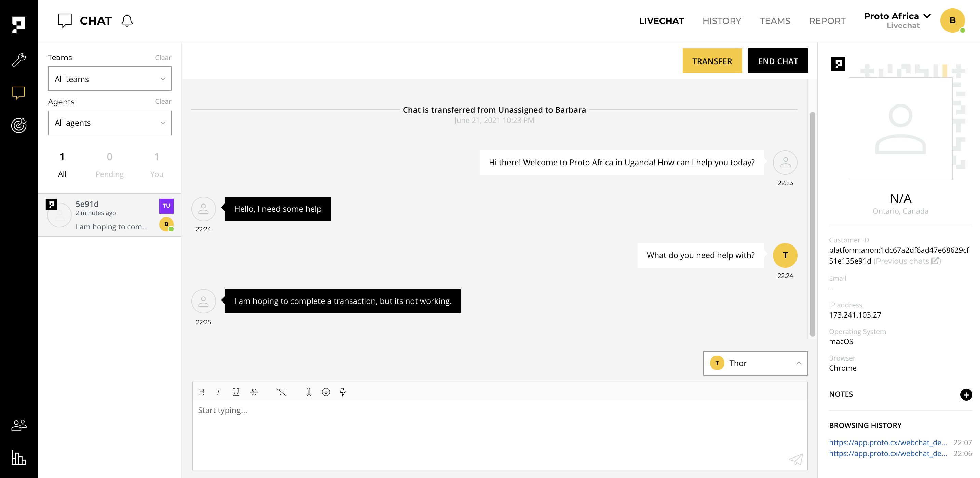Open the wrench tools section in sidebar

coord(19,60)
